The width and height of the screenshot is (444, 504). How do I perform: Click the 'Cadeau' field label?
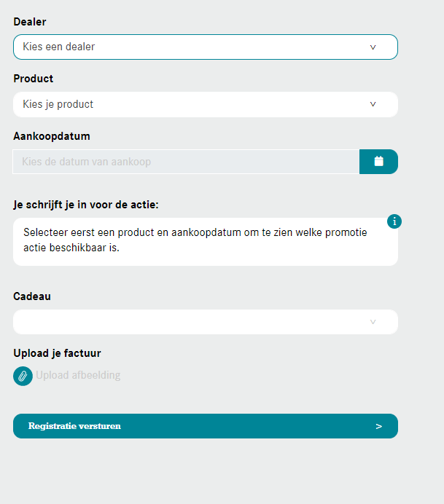click(x=32, y=296)
